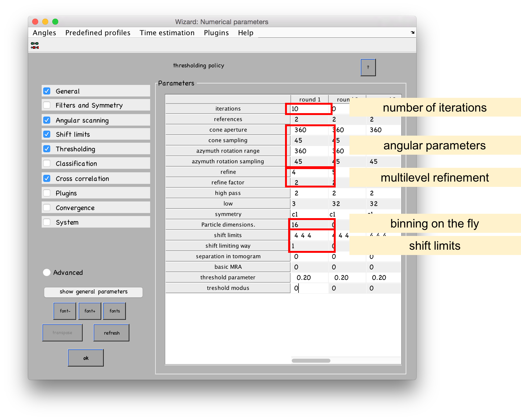Click the horizontal scrollbar under the table

[x=311, y=361]
